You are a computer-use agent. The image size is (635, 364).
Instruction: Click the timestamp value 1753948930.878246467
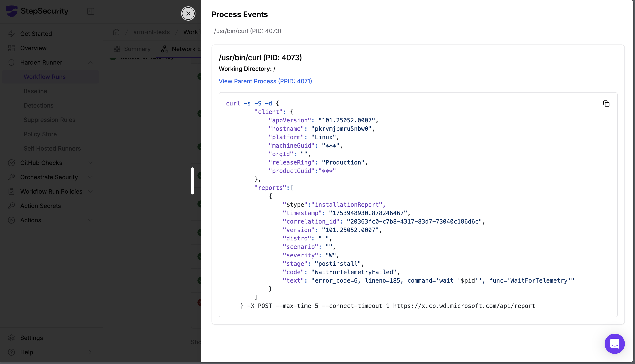click(368, 213)
